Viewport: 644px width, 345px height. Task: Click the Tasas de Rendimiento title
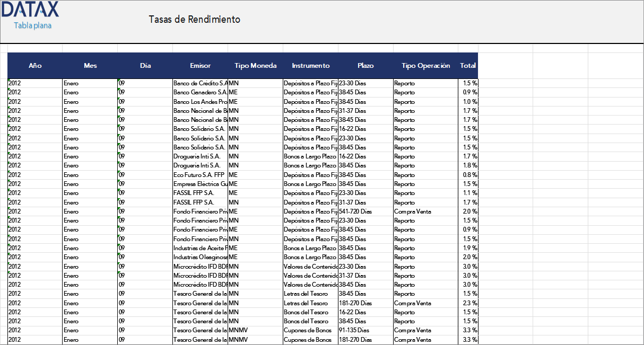pos(194,19)
